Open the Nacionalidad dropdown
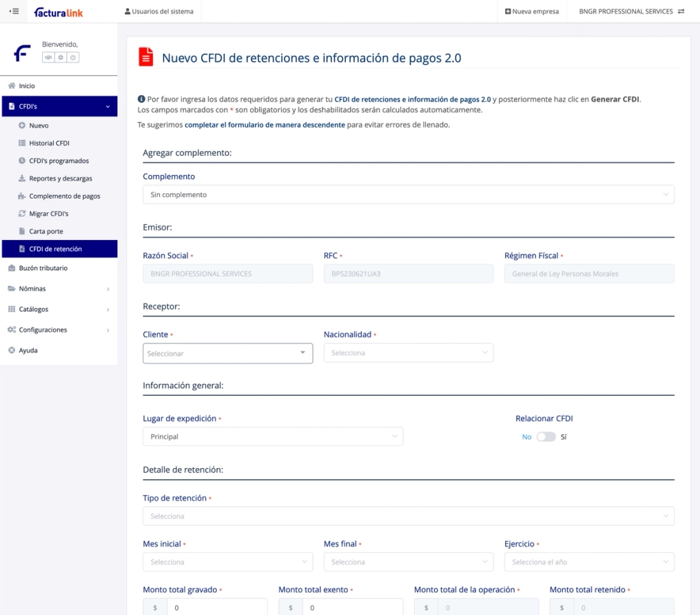The height and width of the screenshot is (615, 700). [x=409, y=353]
